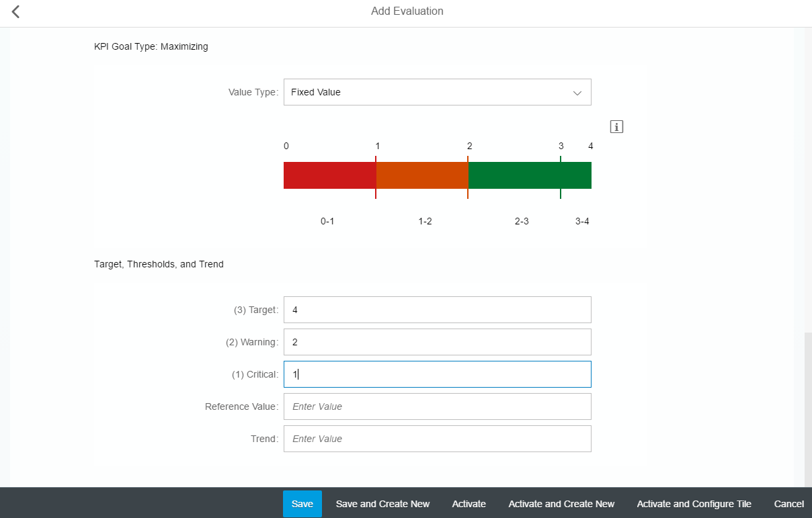Click into the Warning value field
812x518 pixels.
[x=437, y=342]
